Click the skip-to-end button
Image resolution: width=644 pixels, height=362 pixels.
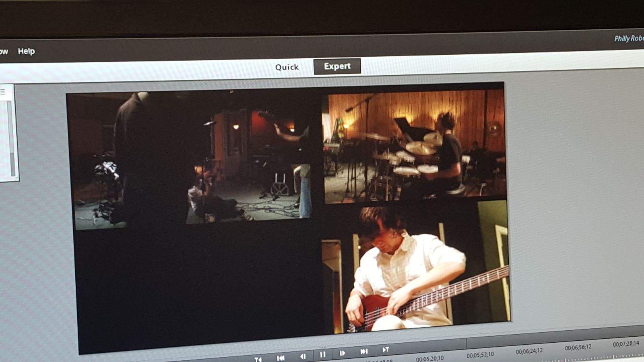click(x=364, y=352)
